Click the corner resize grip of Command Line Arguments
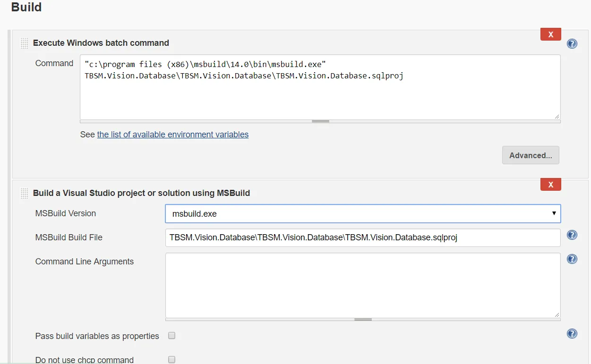The width and height of the screenshot is (591, 364). click(557, 314)
